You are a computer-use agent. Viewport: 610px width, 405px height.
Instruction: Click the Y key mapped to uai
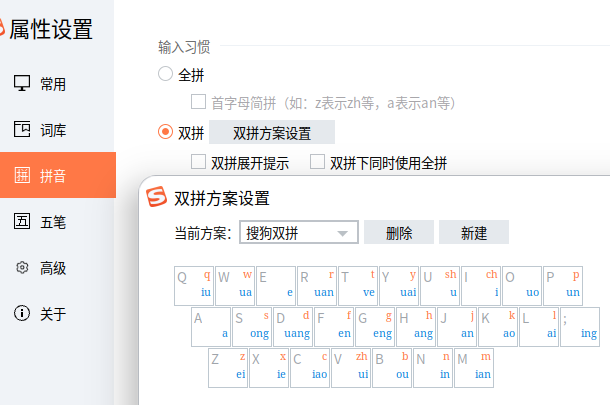[399, 286]
